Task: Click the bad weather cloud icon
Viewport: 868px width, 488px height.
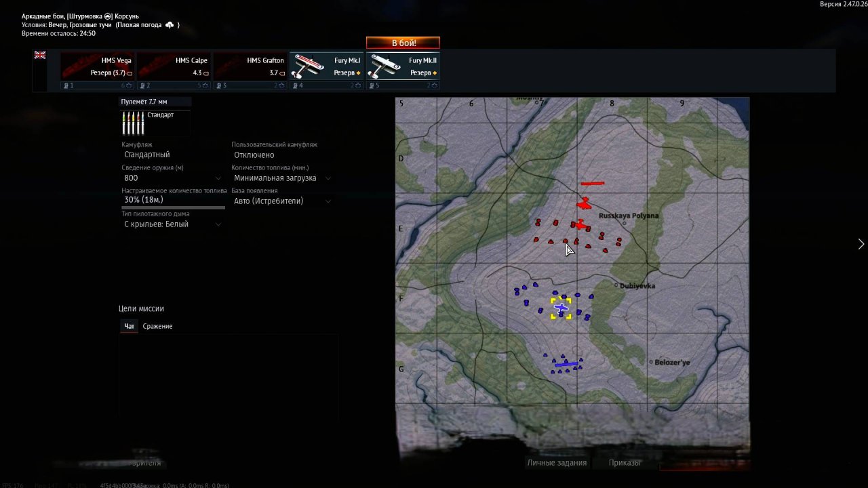Action: tap(170, 25)
